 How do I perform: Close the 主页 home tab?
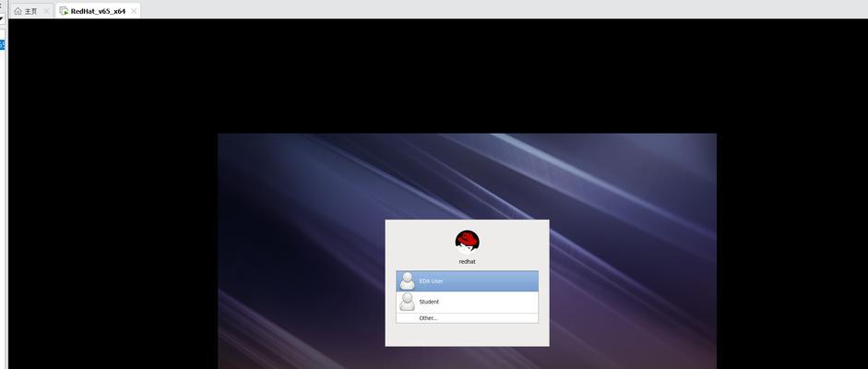(x=46, y=11)
